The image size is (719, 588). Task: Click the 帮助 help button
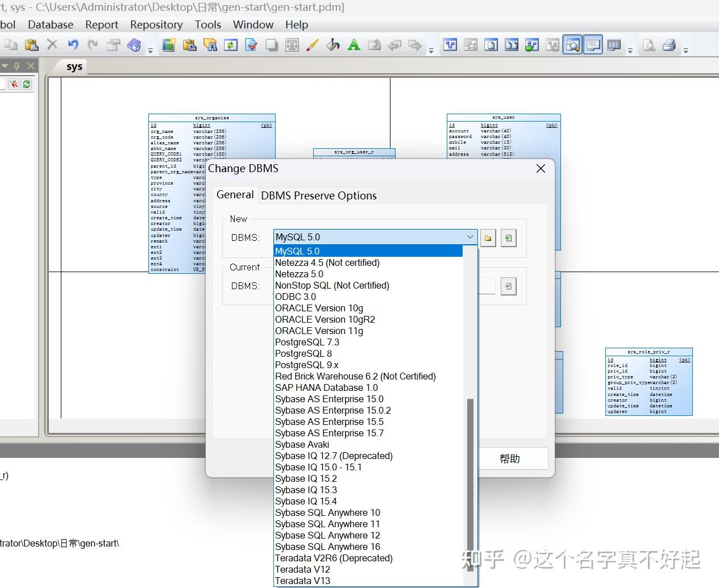(x=510, y=458)
